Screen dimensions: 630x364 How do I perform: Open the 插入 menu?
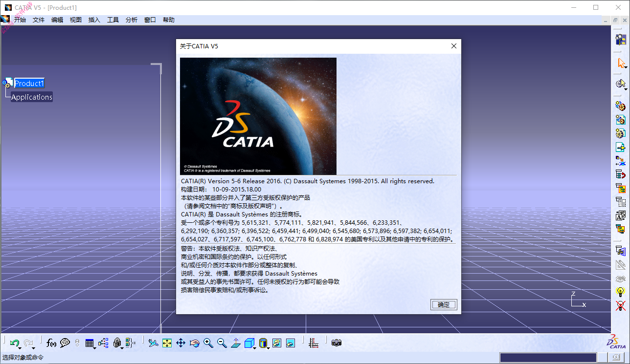[94, 20]
